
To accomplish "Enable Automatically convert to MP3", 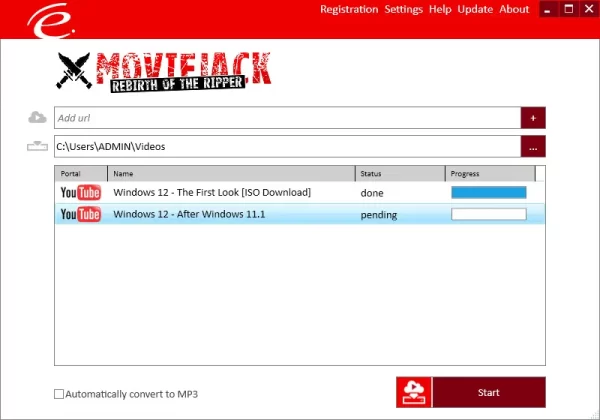I will pos(59,394).
